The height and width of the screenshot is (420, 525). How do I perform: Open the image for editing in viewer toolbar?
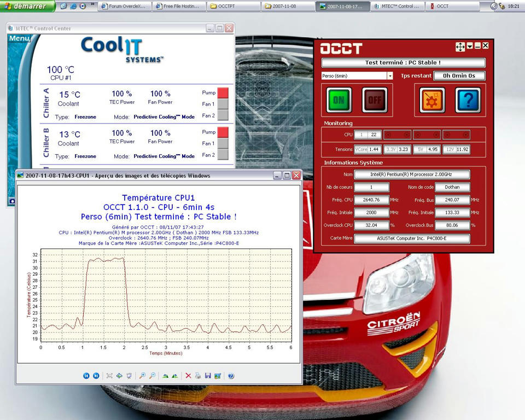pos(218,376)
